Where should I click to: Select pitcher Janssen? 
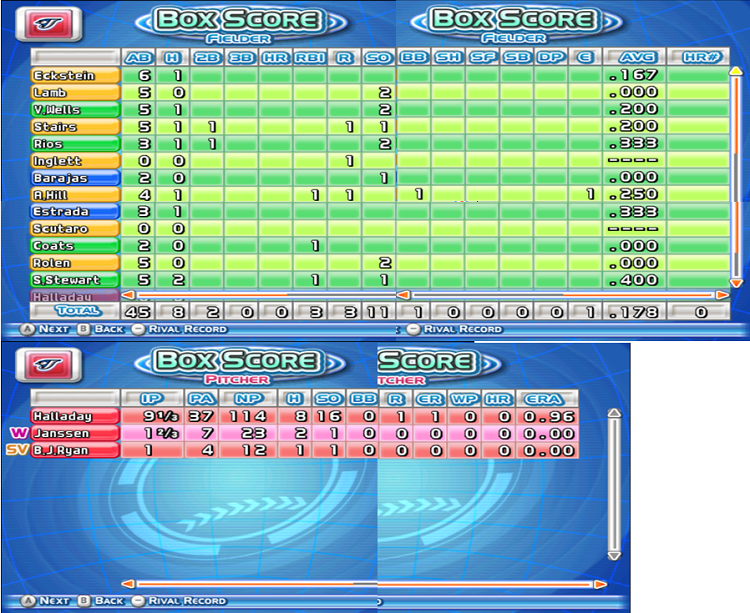click(75, 433)
